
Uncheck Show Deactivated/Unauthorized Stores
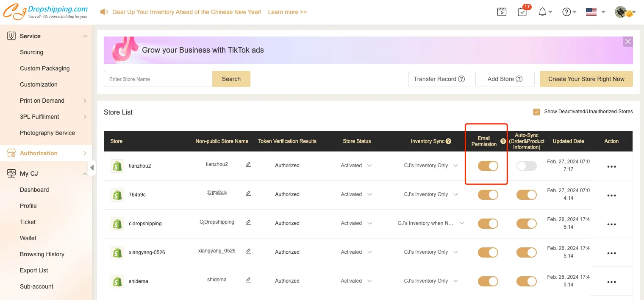[x=536, y=112]
